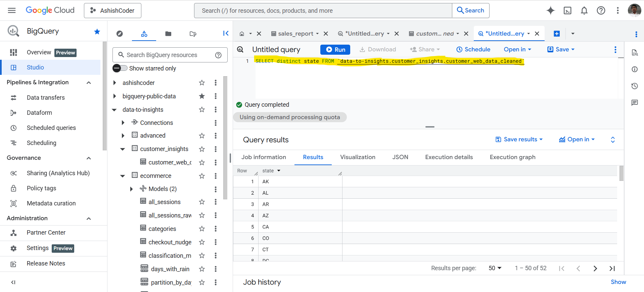Open query editor more options three dots
Screen dimensions: 644x292
tap(615, 50)
